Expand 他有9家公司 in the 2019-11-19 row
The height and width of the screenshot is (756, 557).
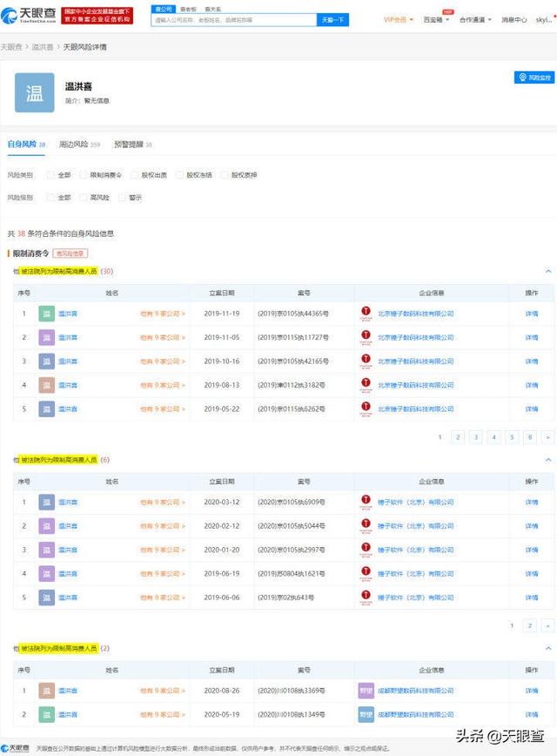163,314
